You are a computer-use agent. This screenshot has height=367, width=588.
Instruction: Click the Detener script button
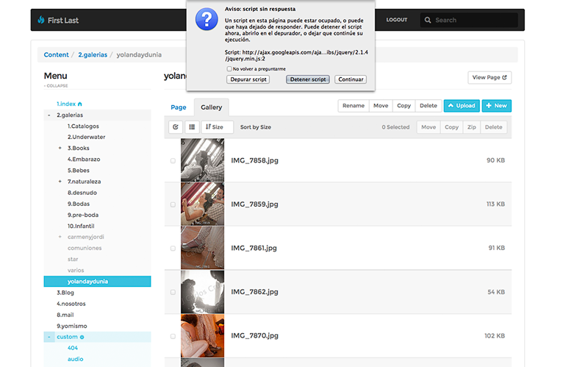pyautogui.click(x=308, y=79)
